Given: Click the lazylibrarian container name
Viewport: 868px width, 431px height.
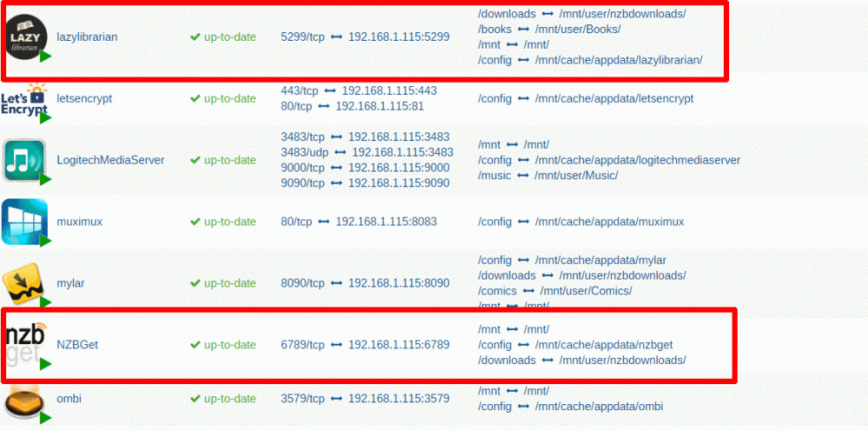Looking at the screenshot, I should point(88,37).
